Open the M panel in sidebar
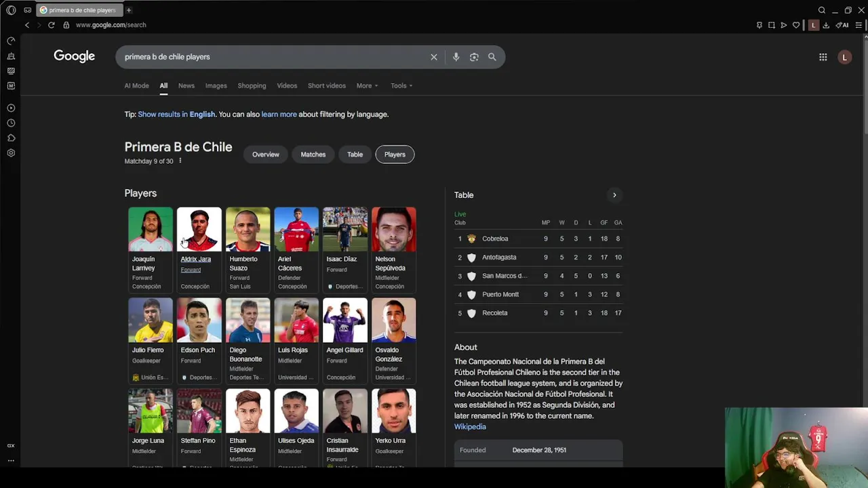 [11, 86]
